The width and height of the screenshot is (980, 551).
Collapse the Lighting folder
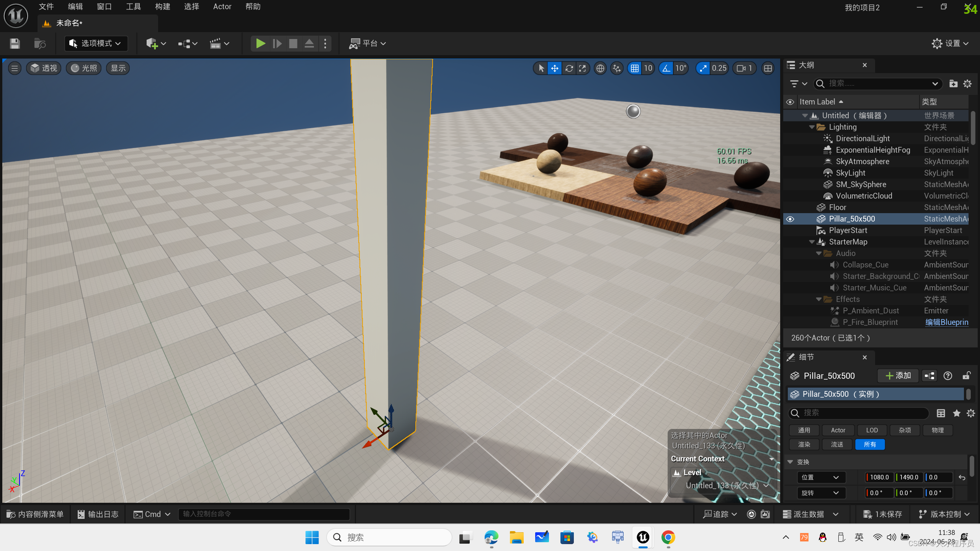(812, 127)
